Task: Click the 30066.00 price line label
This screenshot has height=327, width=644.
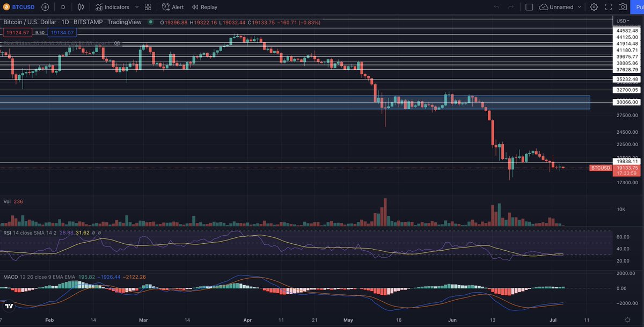Action: click(x=627, y=102)
